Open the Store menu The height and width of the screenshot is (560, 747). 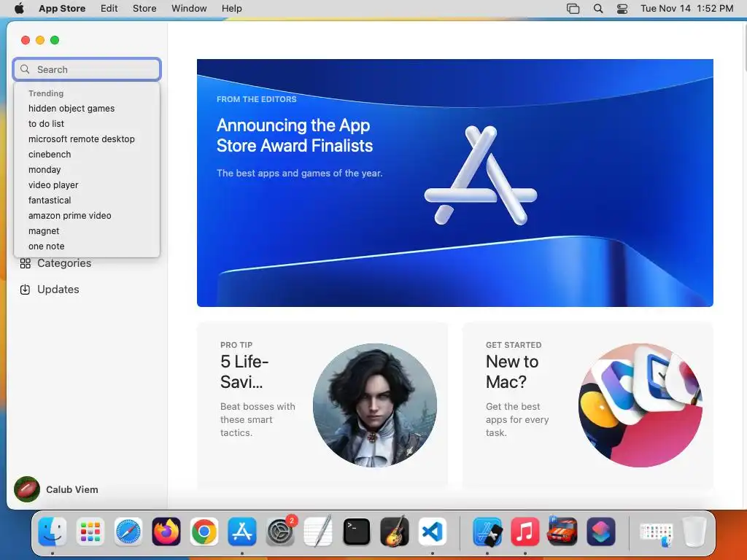[144, 9]
